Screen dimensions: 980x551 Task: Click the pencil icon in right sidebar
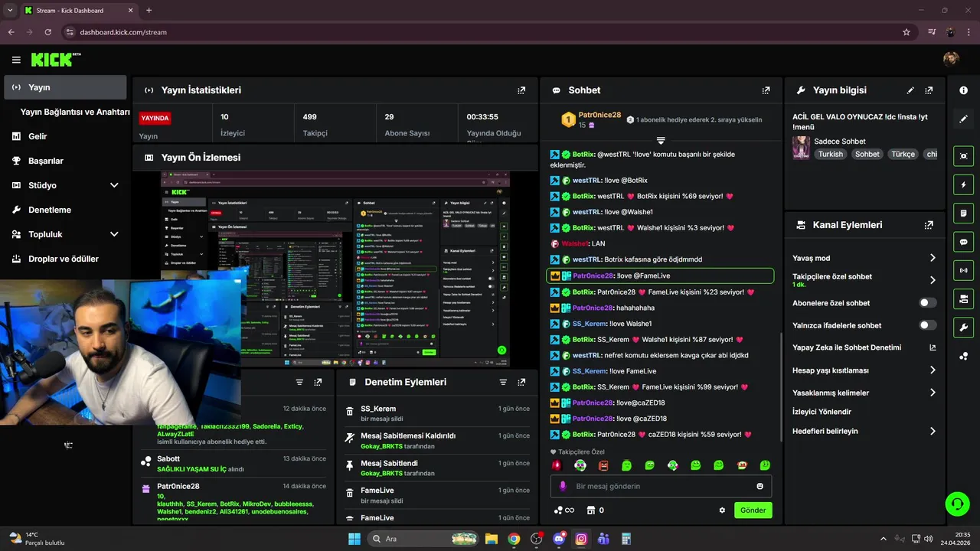963,119
